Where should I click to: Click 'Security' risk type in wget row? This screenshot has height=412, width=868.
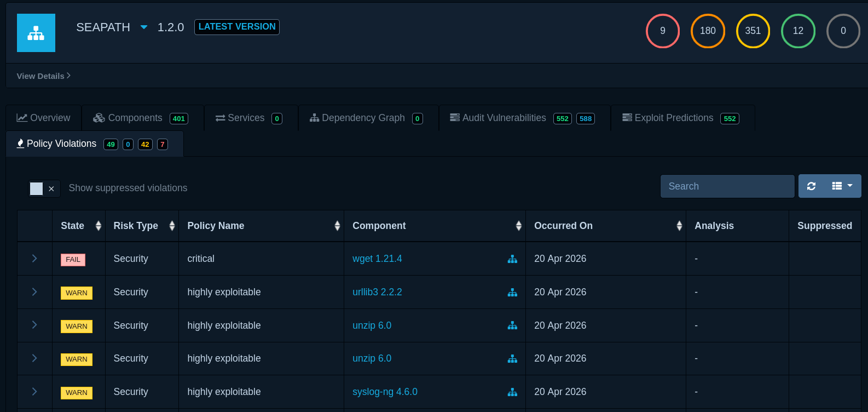click(131, 259)
